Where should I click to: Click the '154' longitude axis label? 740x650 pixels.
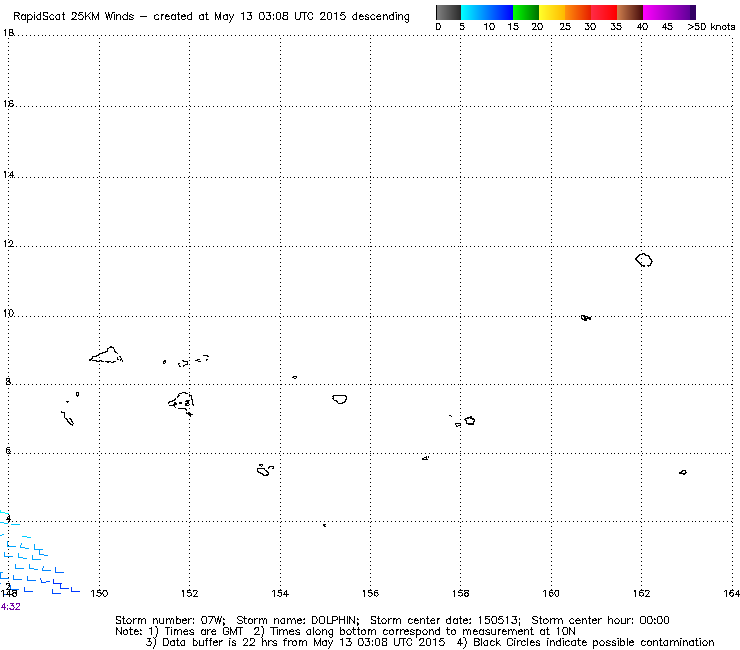pos(280,593)
